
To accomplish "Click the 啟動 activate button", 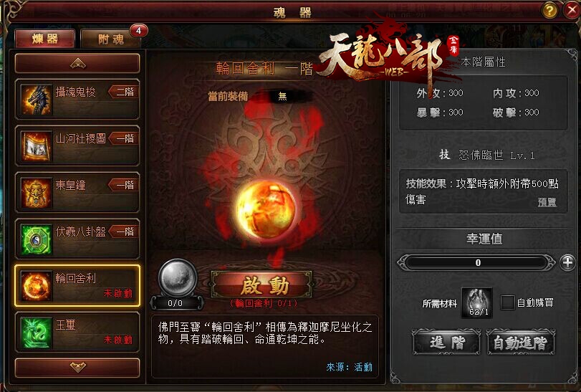I will pyautogui.click(x=261, y=285).
